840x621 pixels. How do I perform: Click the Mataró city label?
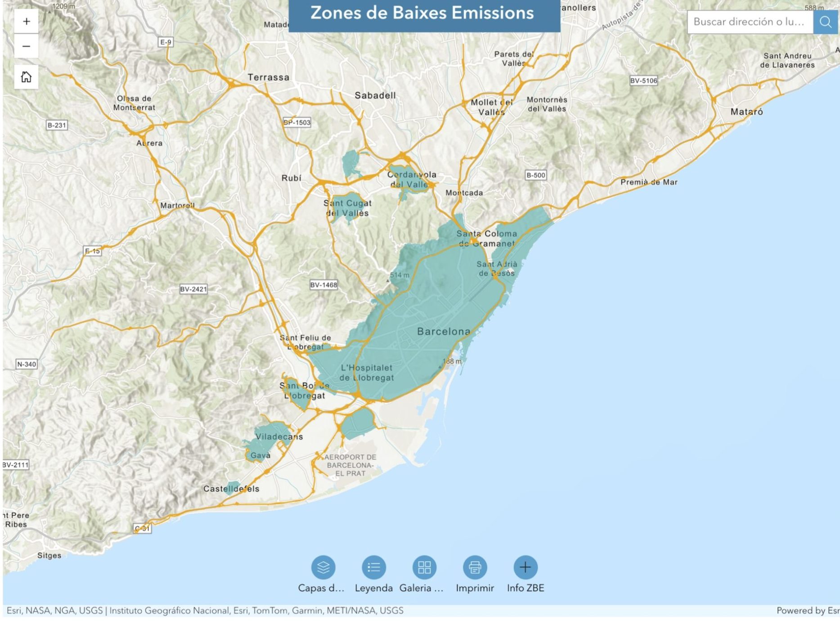pyautogui.click(x=746, y=112)
